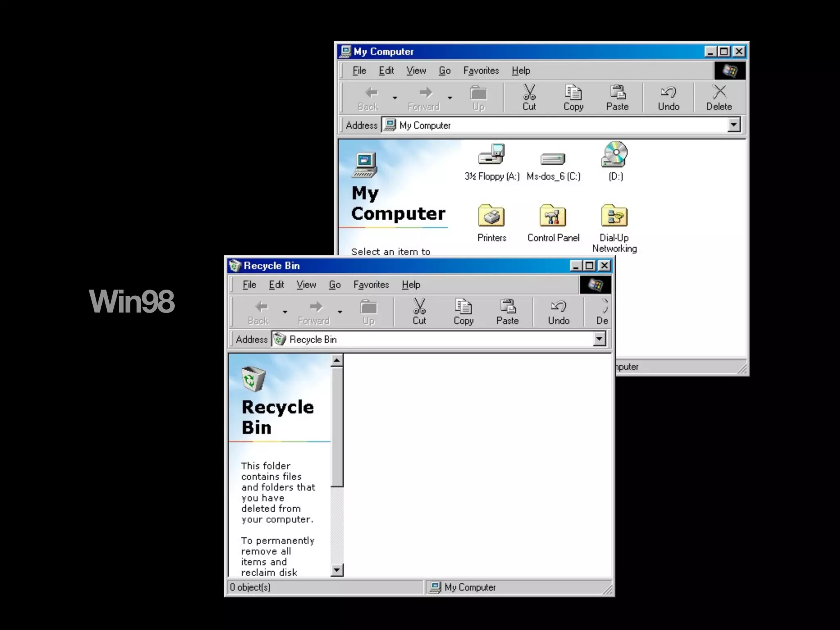Click the Windows logo throbber in My Computer
This screenshot has height=630, width=840.
[730, 71]
